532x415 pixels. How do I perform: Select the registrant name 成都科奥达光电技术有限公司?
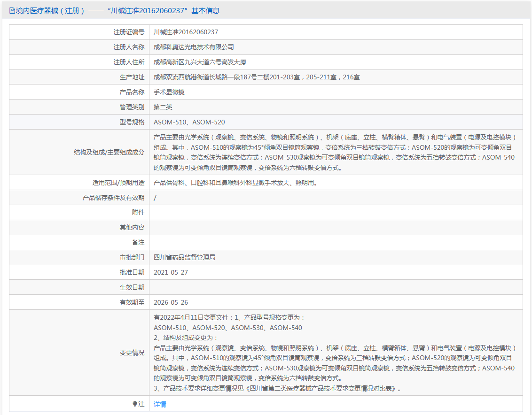[194, 47]
